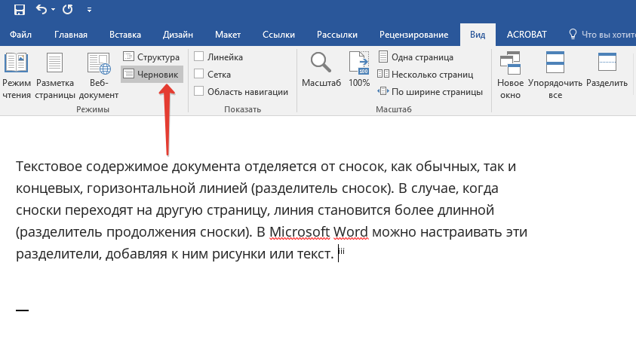Viewport: 636px width, 364px height.
Task: Open a Новое окно for the document
Action: [510, 76]
